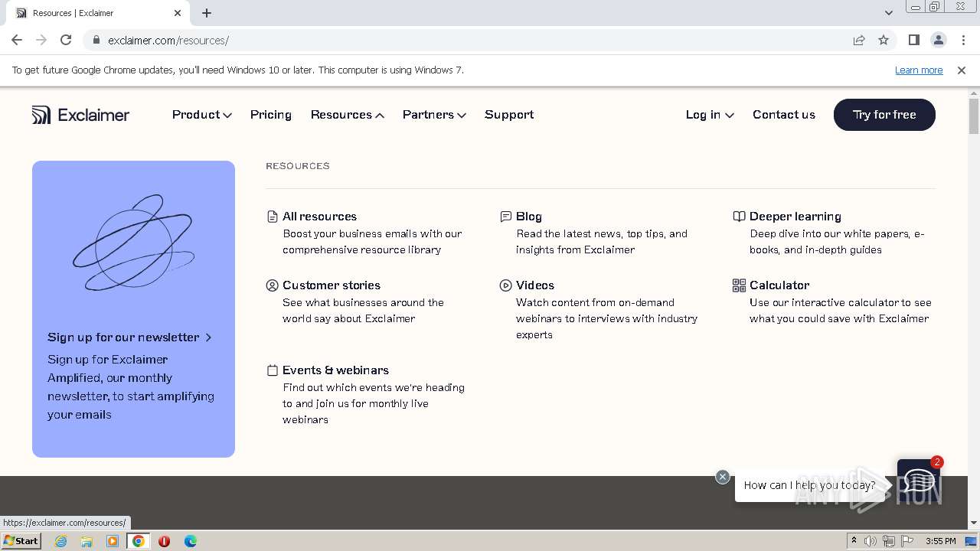980x551 pixels.
Task: Open the Windows Media Player taskbar icon
Action: coord(113,541)
